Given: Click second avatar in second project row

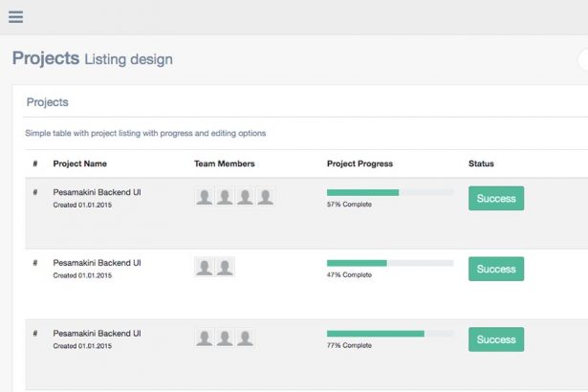Looking at the screenshot, I should click(225, 268).
